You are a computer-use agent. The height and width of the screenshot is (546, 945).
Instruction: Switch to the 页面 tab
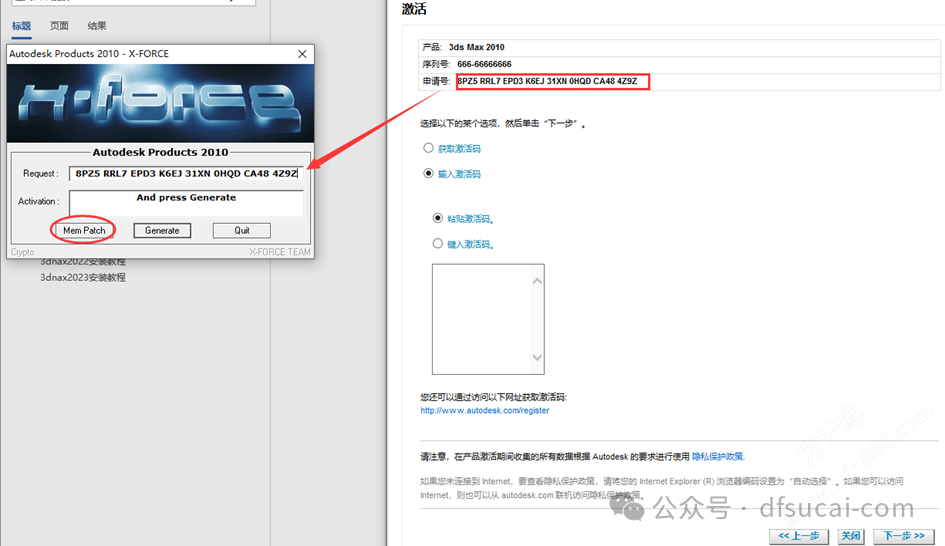[x=59, y=26]
